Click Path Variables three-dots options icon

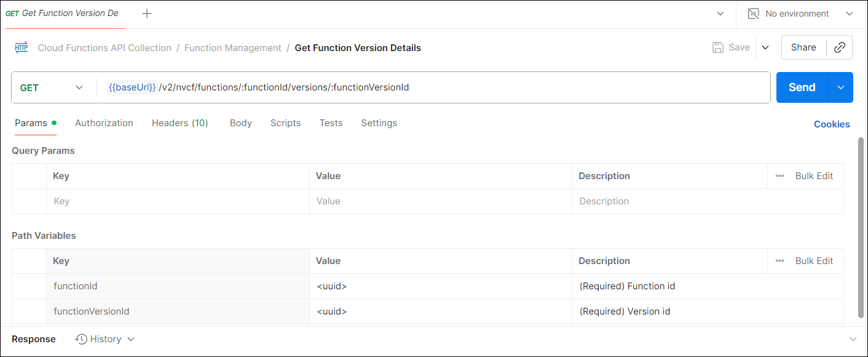pos(779,261)
